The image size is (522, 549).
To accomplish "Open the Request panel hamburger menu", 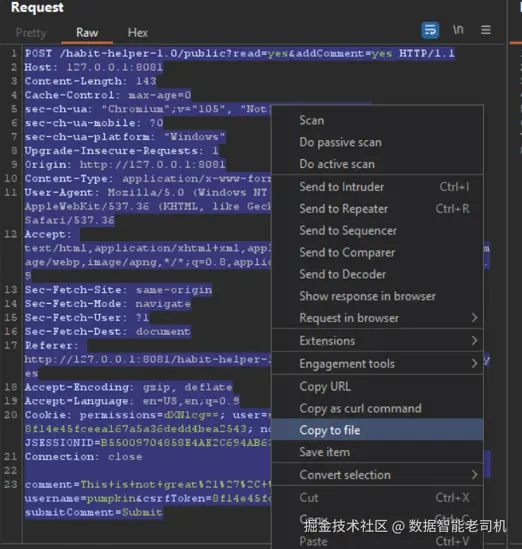I will [x=486, y=30].
